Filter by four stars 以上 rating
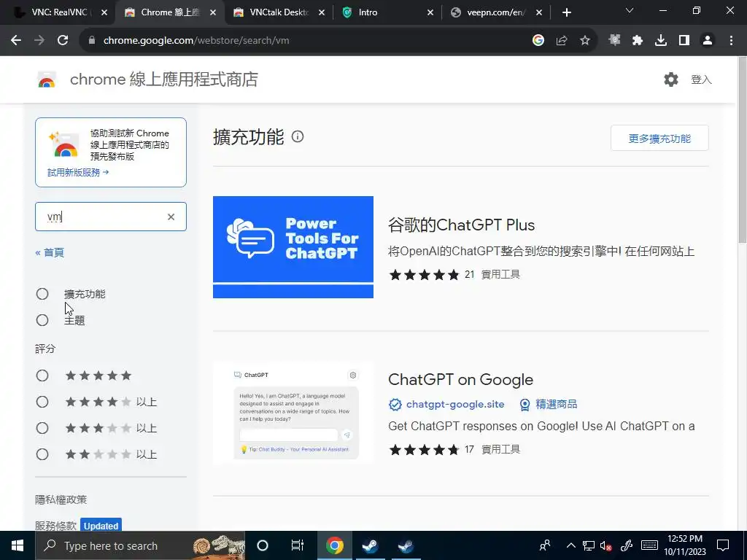This screenshot has width=747, height=560. pyautogui.click(x=42, y=402)
